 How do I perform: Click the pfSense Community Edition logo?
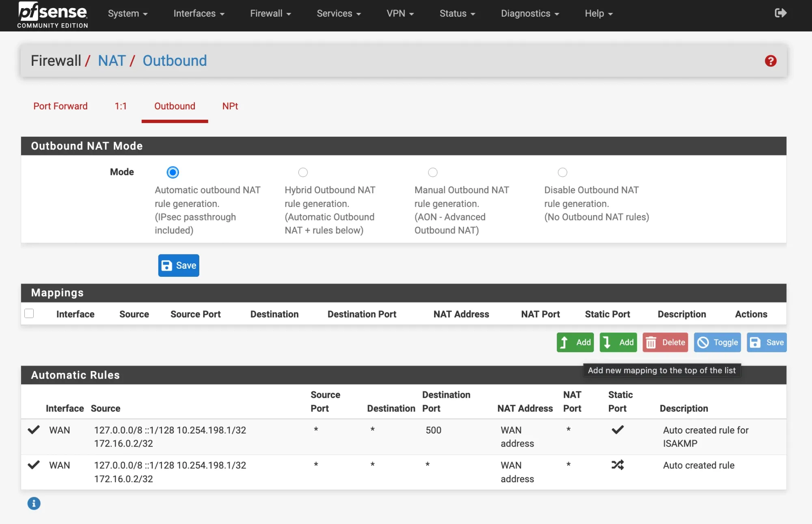(52, 15)
